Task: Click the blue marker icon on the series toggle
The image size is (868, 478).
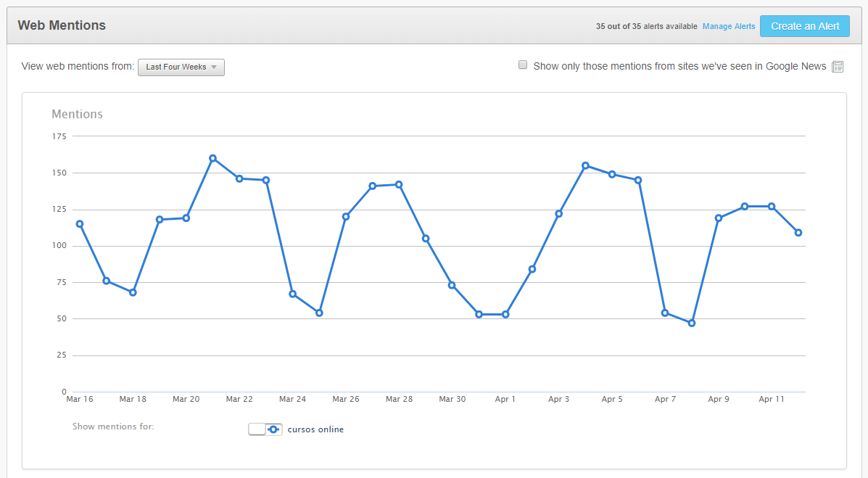Action: tap(273, 429)
